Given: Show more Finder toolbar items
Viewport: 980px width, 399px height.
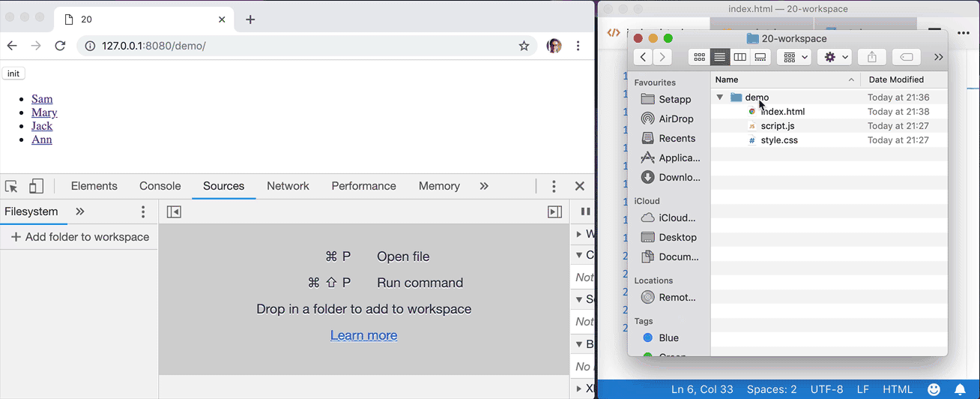Looking at the screenshot, I should pyautogui.click(x=938, y=57).
